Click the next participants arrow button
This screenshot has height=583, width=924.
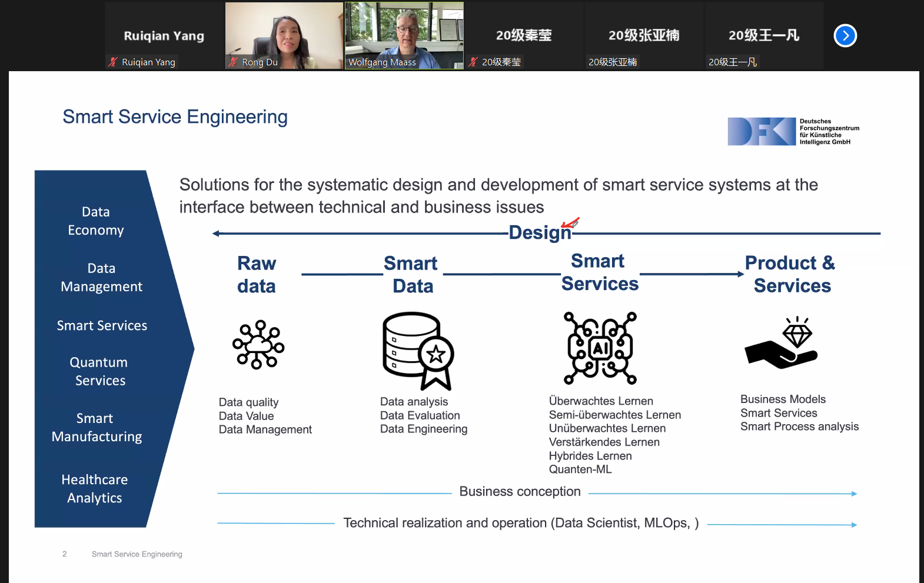tap(845, 36)
